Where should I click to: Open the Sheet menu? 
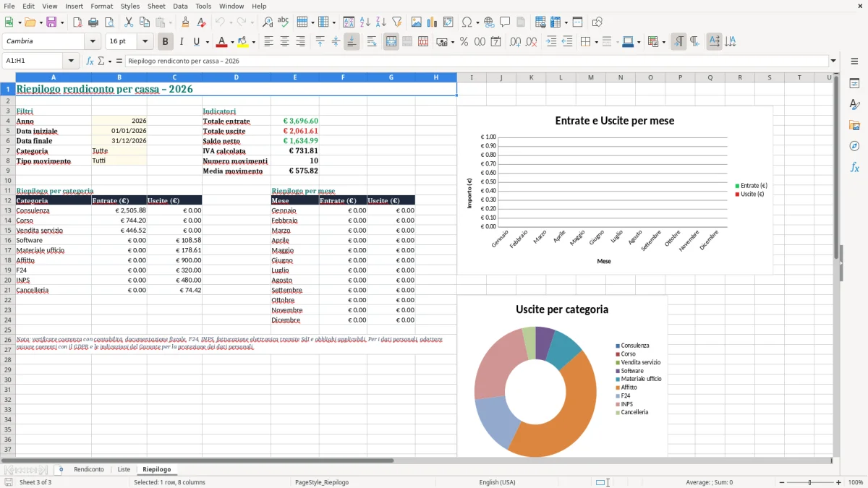[x=156, y=6]
